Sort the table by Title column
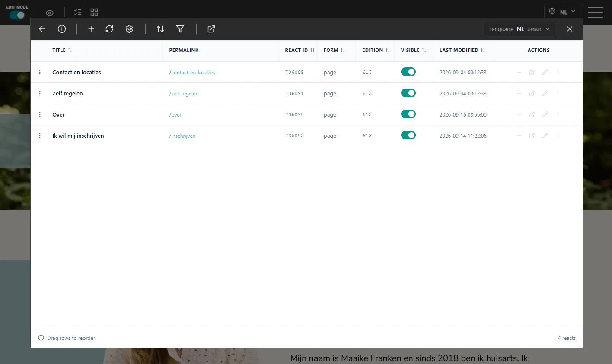This screenshot has height=364, width=612. (x=62, y=50)
